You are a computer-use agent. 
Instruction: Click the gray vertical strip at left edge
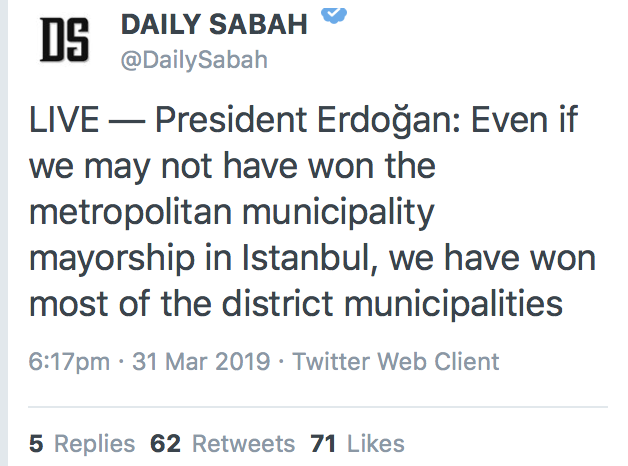click(x=4, y=233)
